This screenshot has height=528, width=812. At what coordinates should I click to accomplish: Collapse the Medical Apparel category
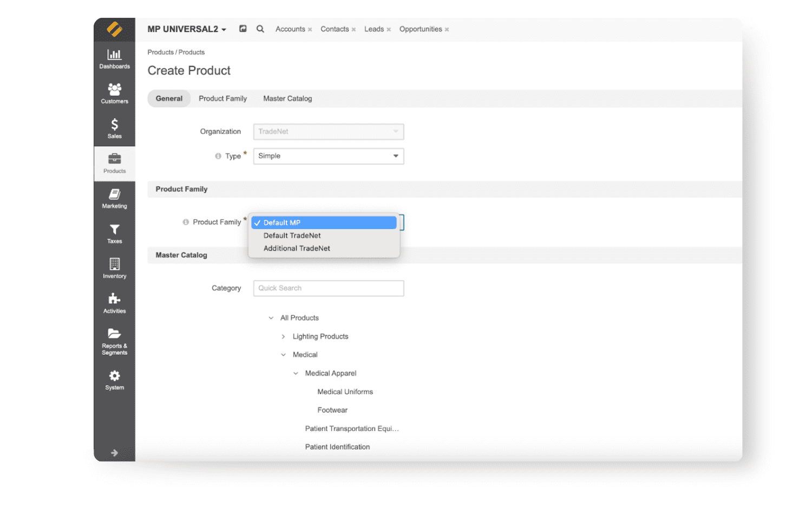tap(296, 373)
